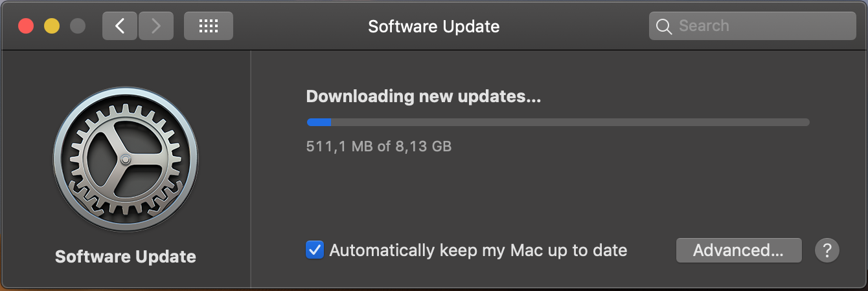
Task: Click the "Downloading new updates..." heading
Action: (423, 97)
